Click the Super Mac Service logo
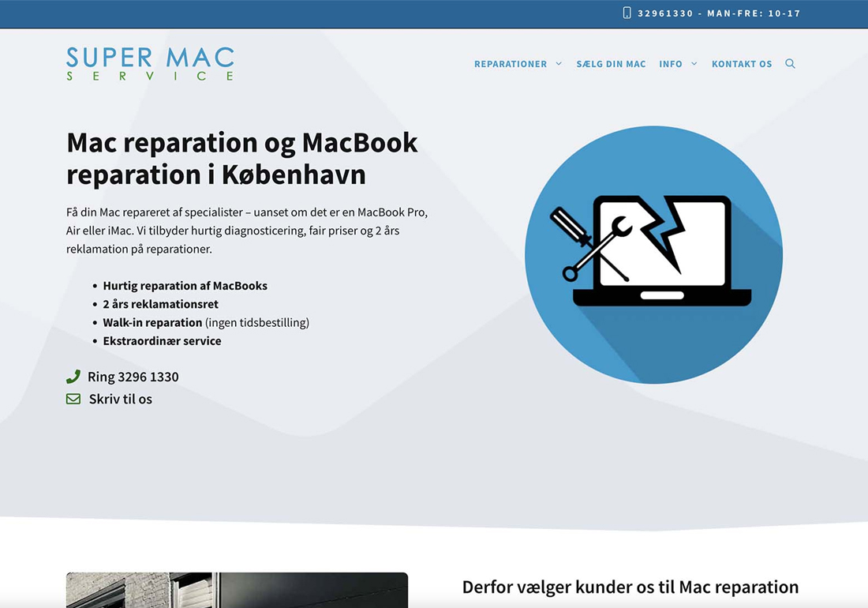868x608 pixels. coord(150,64)
